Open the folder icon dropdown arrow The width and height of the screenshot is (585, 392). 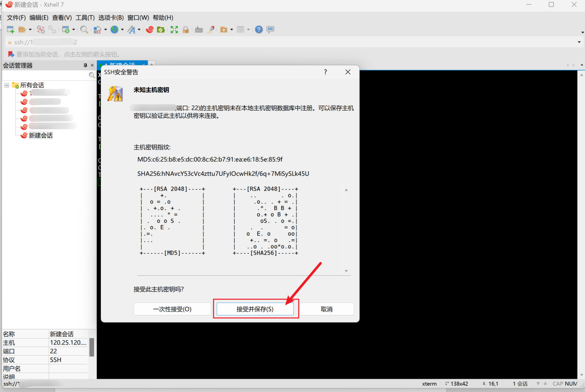pyautogui.click(x=30, y=30)
